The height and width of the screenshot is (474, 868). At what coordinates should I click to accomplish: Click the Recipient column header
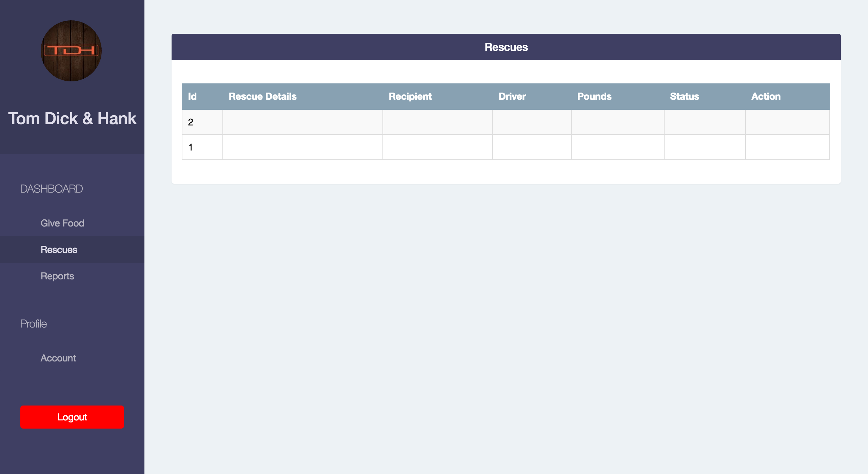point(438,97)
